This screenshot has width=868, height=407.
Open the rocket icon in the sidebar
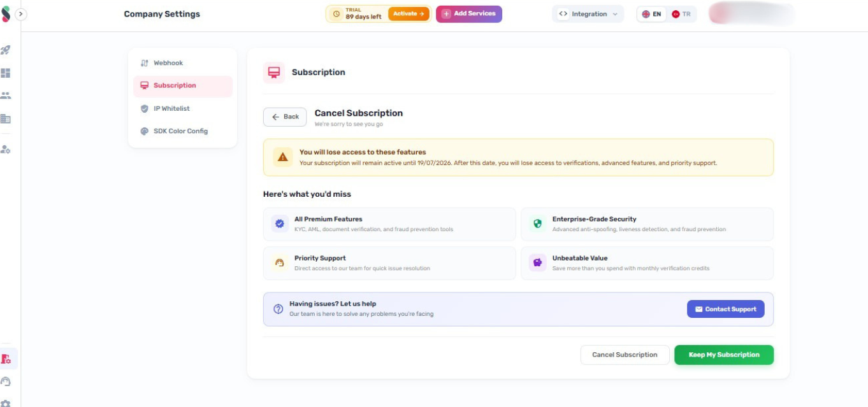pos(6,50)
